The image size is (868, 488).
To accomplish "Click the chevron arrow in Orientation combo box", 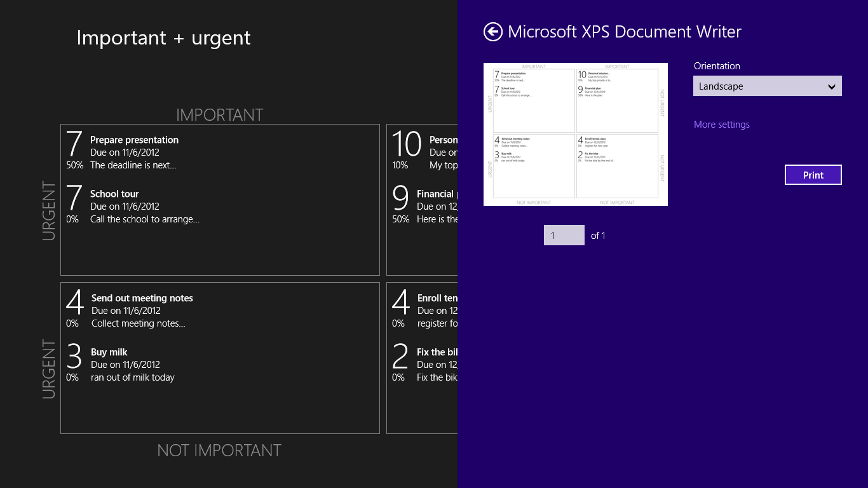I will pos(831,87).
